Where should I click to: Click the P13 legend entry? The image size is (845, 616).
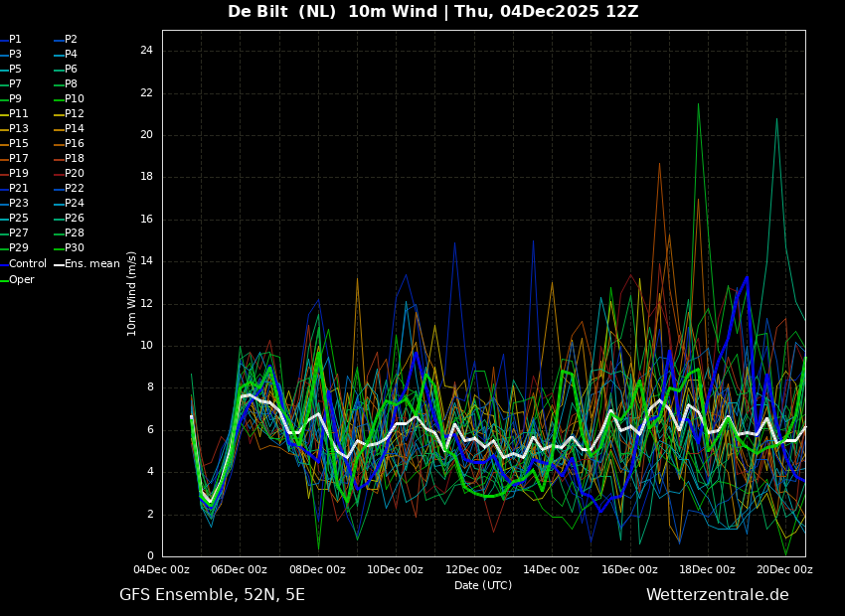click(19, 129)
